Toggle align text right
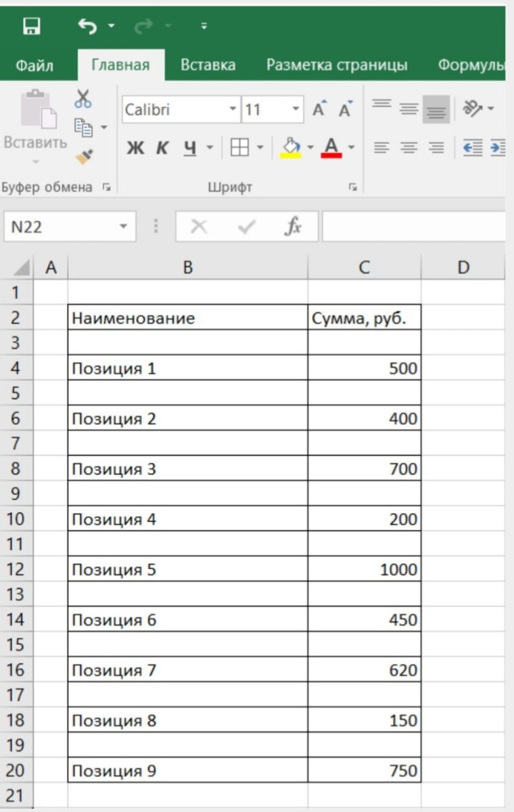The height and width of the screenshot is (812, 514). coord(436,148)
